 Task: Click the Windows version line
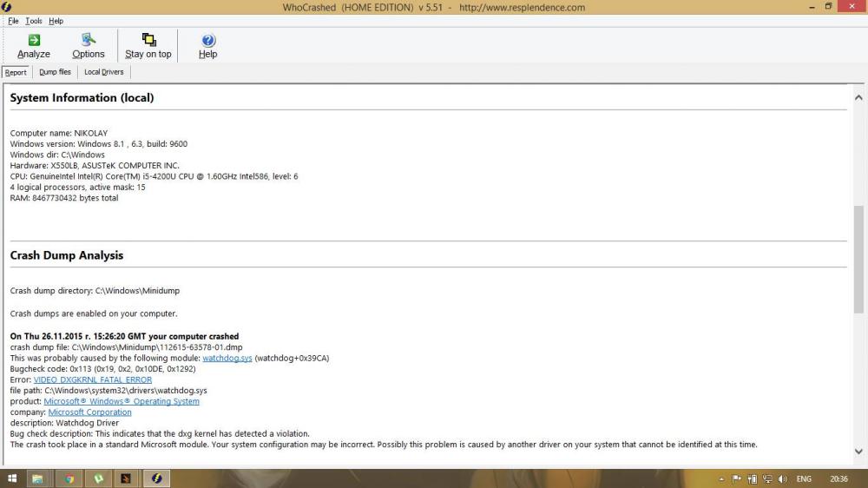click(x=99, y=144)
